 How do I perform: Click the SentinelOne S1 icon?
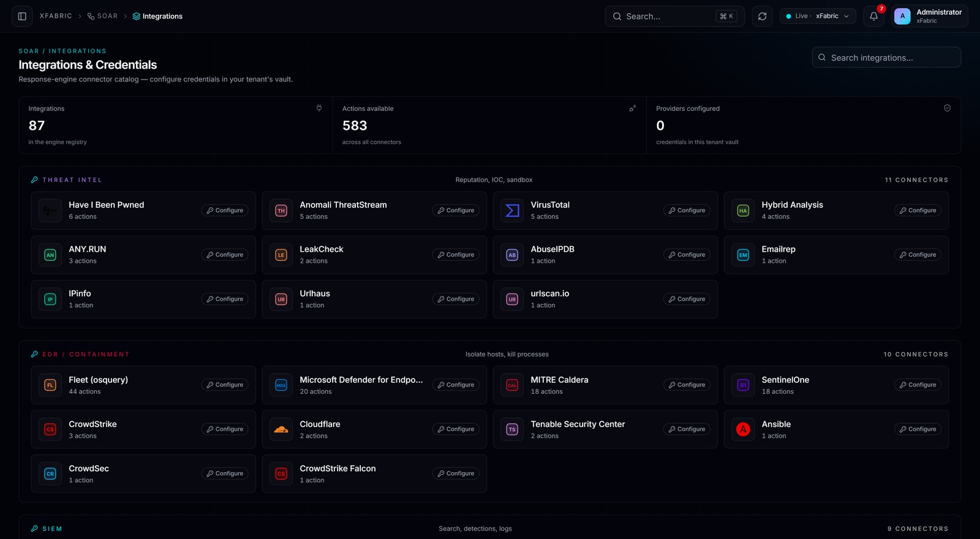[x=743, y=385]
